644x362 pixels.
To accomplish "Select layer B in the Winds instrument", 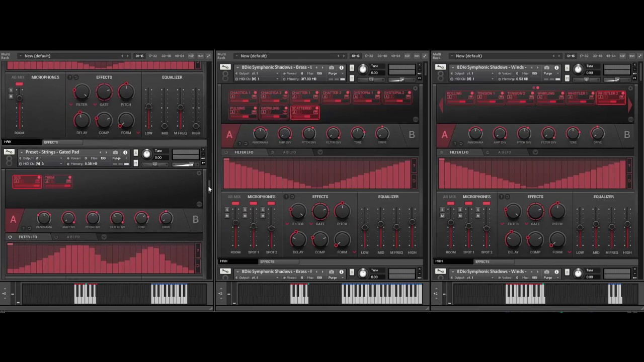I will (x=627, y=135).
